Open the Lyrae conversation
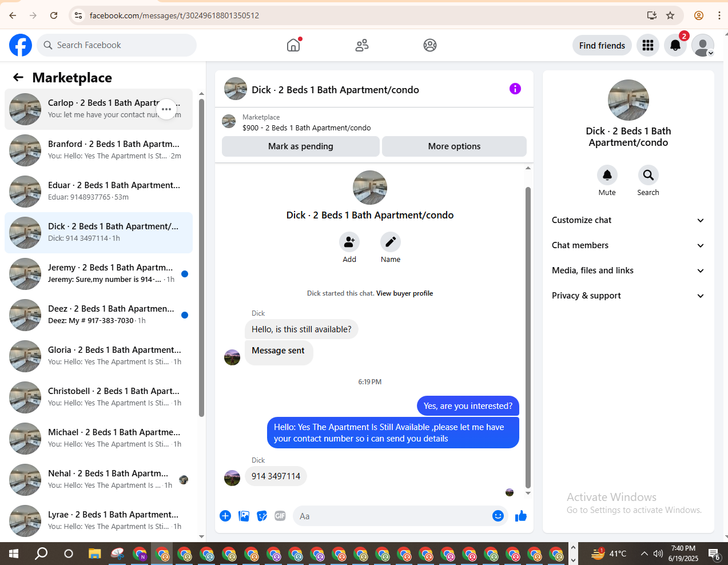Screen dimensions: 728x565 (98, 521)
